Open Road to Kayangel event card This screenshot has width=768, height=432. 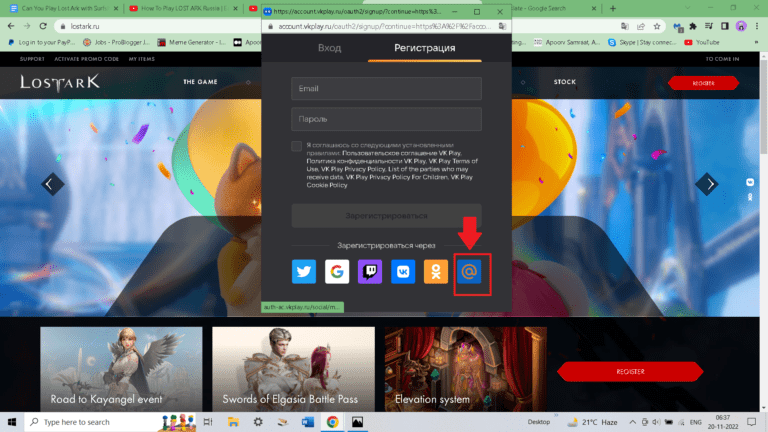(121, 369)
